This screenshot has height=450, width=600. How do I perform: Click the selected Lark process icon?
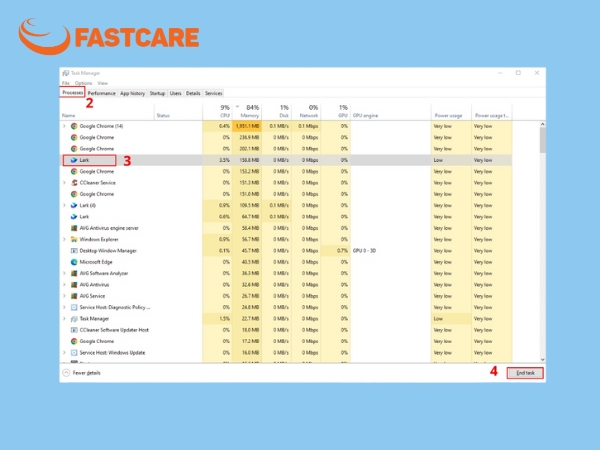[x=74, y=160]
